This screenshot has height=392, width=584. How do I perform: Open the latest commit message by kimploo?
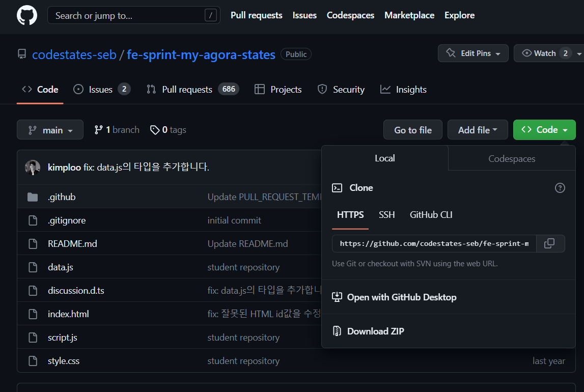click(146, 167)
